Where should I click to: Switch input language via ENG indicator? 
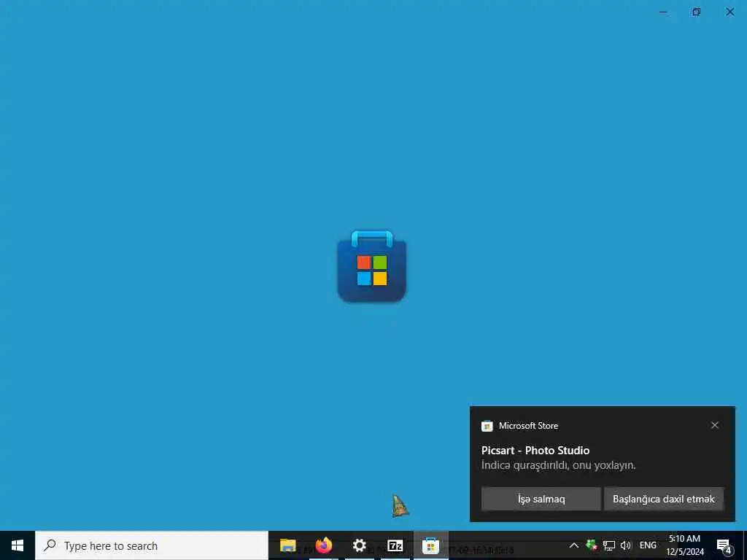coord(648,545)
